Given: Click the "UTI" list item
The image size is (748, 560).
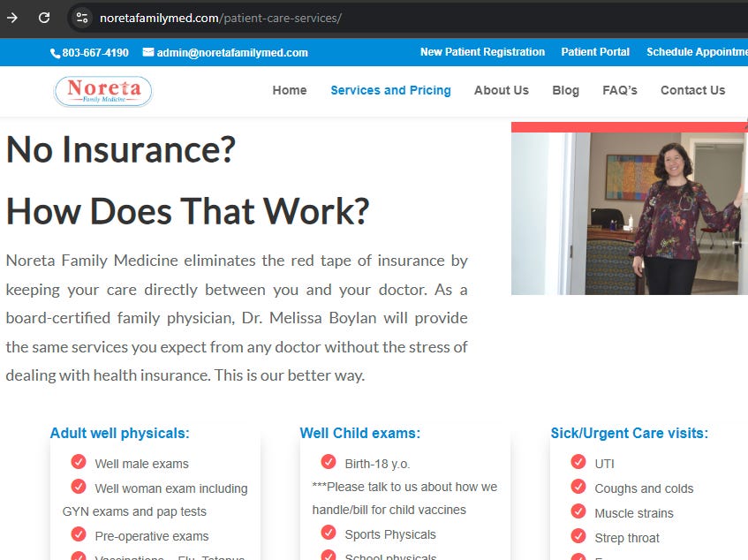Looking at the screenshot, I should [x=604, y=464].
